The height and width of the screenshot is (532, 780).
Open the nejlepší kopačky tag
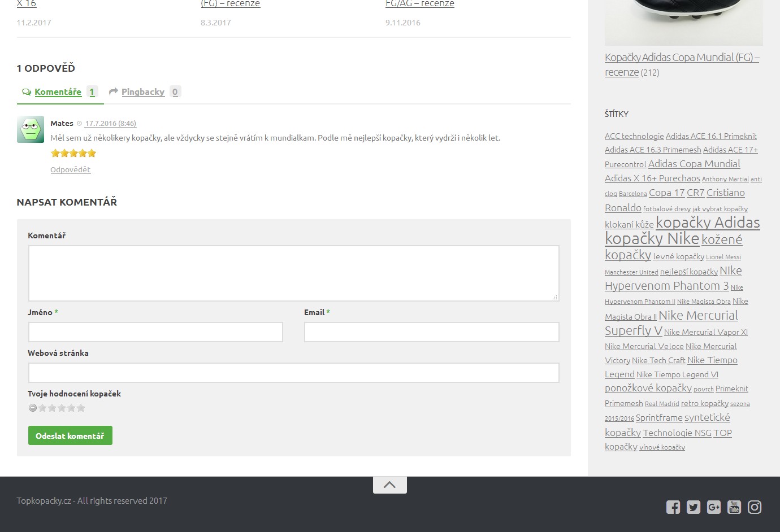(689, 272)
